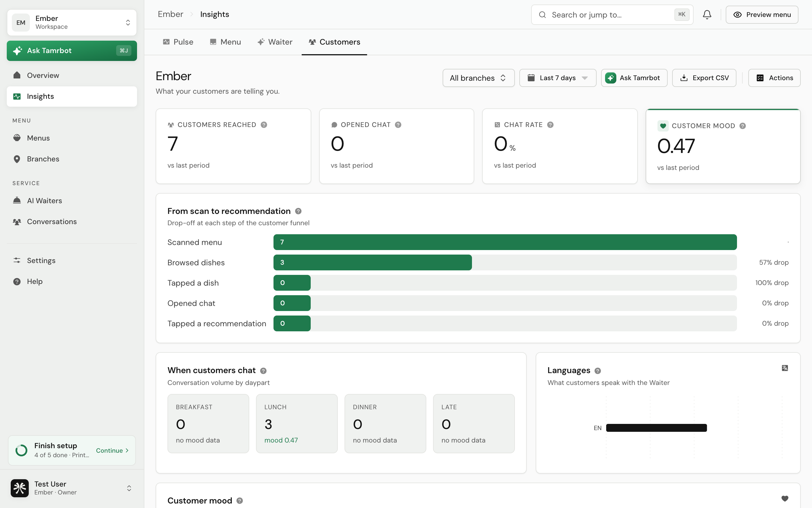The width and height of the screenshot is (812, 508).
Task: Switch to the Menu tab
Action: [x=226, y=42]
